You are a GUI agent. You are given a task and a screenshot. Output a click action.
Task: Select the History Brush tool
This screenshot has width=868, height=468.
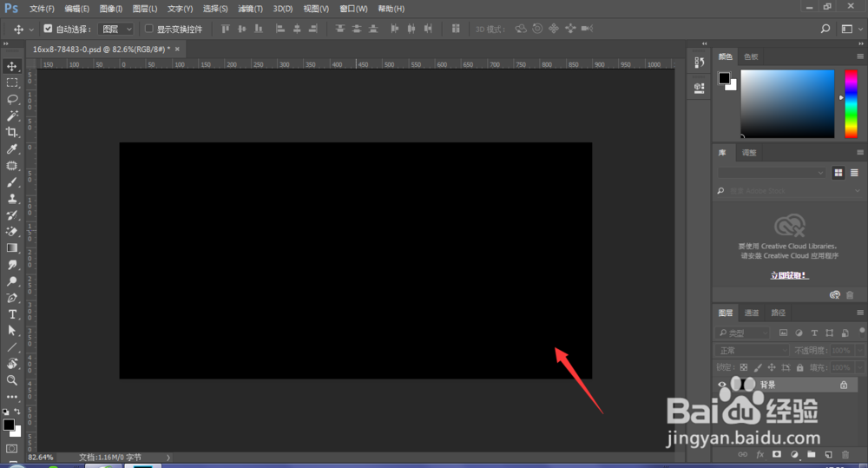[11, 214]
